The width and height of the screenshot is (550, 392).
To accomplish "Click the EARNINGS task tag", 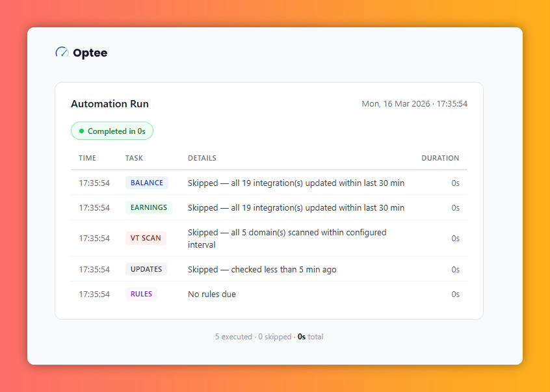I will tap(149, 207).
